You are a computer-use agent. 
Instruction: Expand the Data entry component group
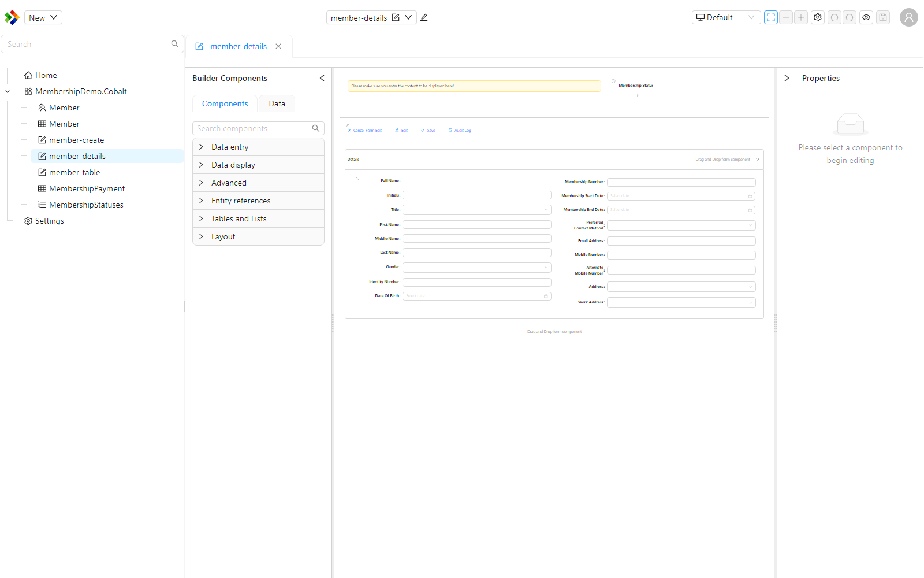258,147
